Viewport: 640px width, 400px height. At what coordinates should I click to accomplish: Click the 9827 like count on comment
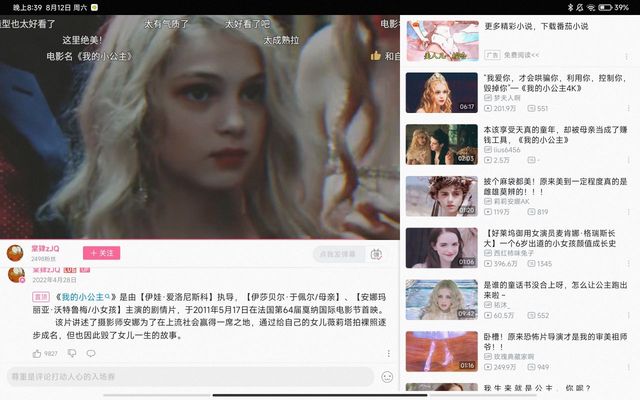click(x=51, y=353)
